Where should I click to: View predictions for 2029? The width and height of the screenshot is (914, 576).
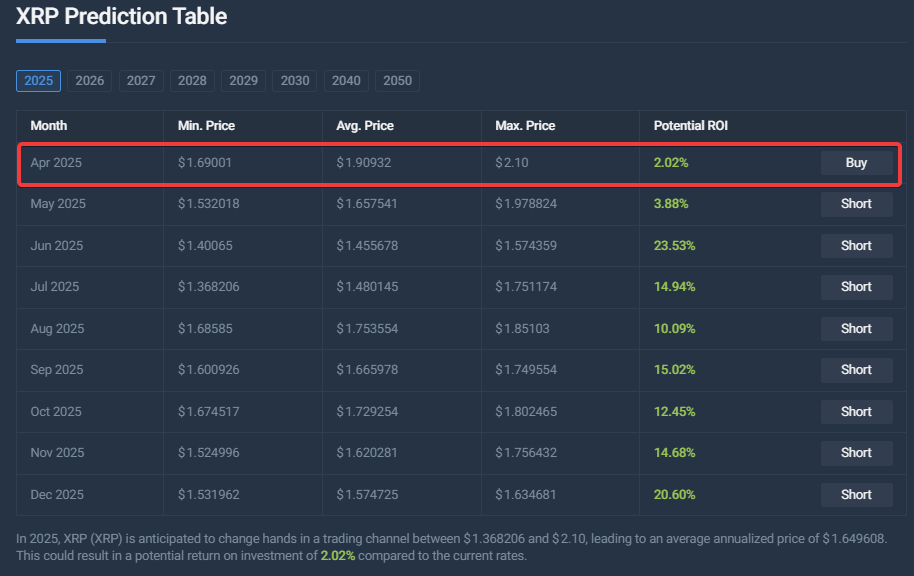coord(243,81)
